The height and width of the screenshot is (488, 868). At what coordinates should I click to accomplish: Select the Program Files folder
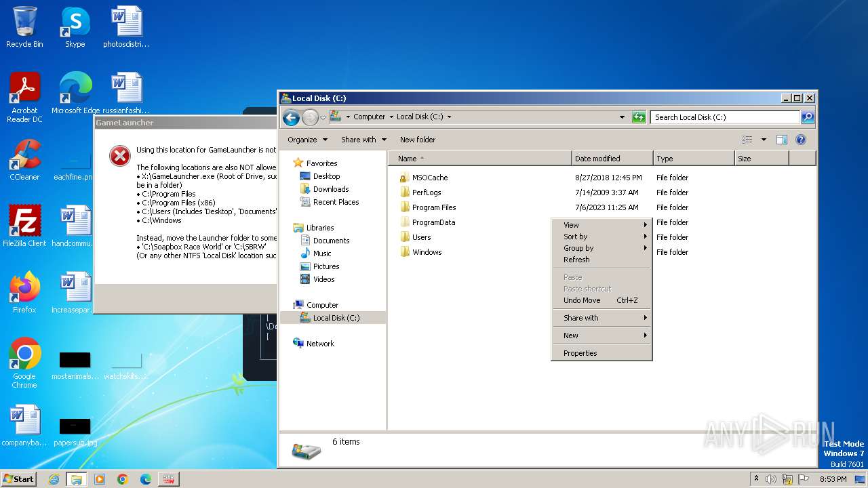click(434, 207)
